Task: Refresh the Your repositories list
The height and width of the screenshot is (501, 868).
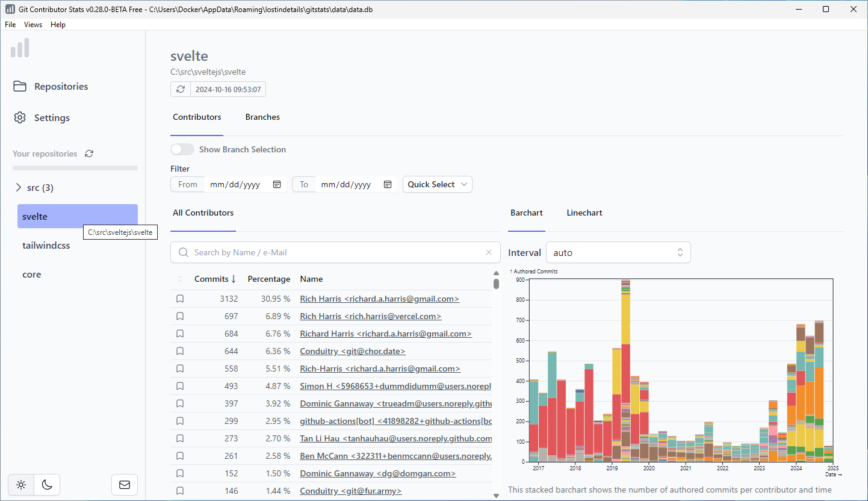Action: (x=89, y=154)
